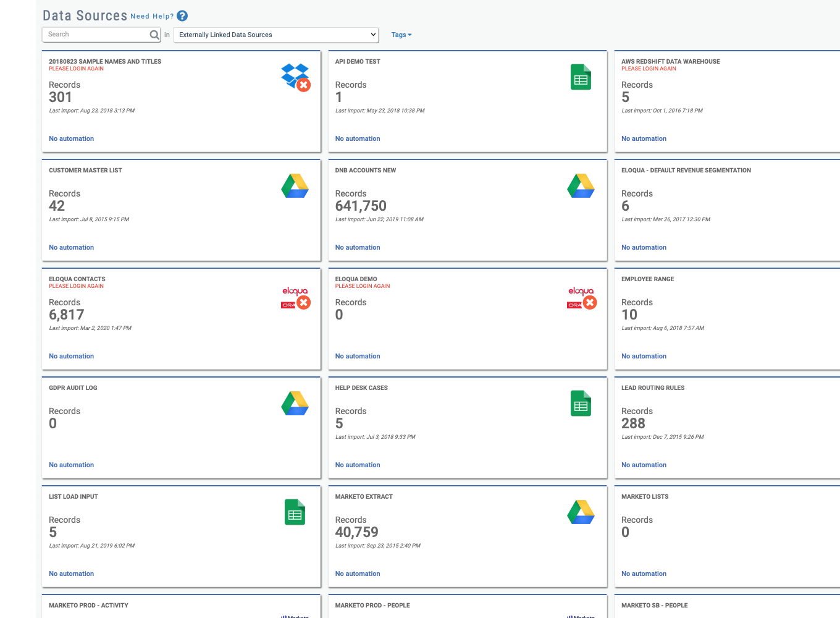
Task: Click PLEASE LOGIN AGAIN on Eloqua Demo card
Action: click(363, 286)
